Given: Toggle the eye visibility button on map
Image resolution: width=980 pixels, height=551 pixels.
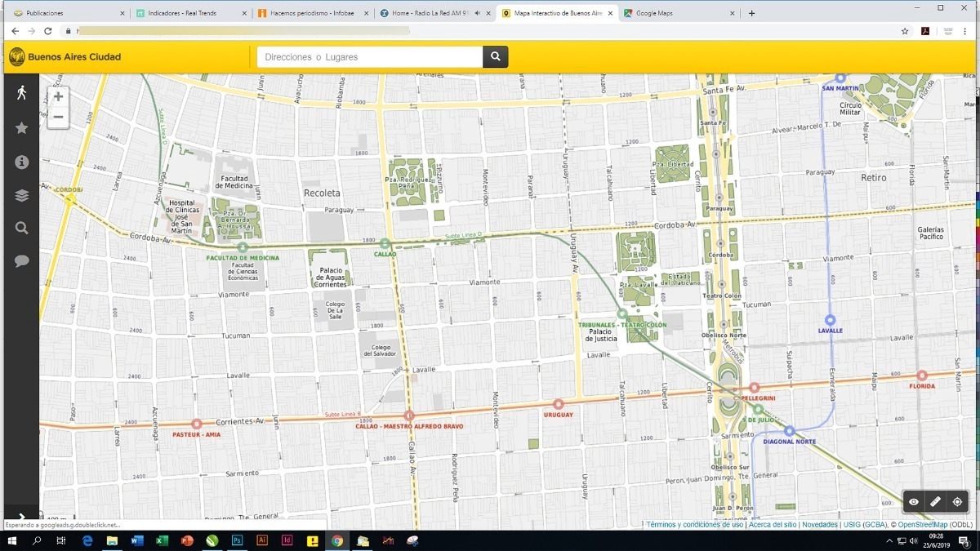Looking at the screenshot, I should tap(914, 502).
